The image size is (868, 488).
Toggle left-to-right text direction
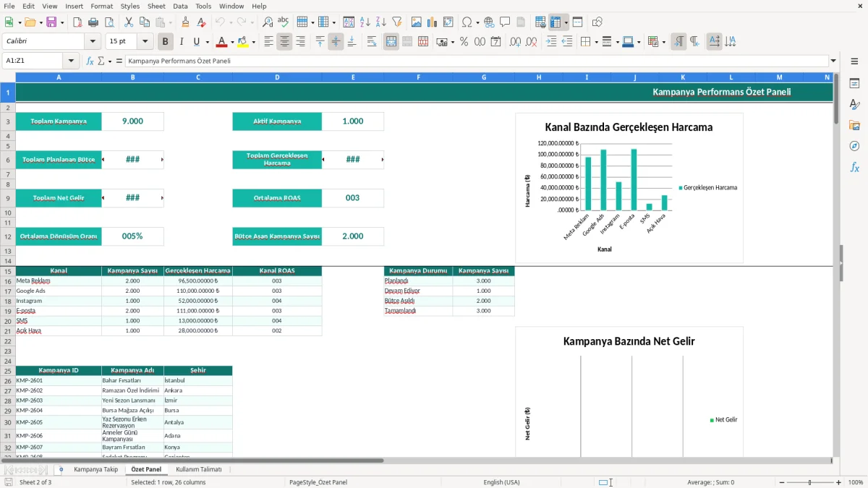[678, 42]
